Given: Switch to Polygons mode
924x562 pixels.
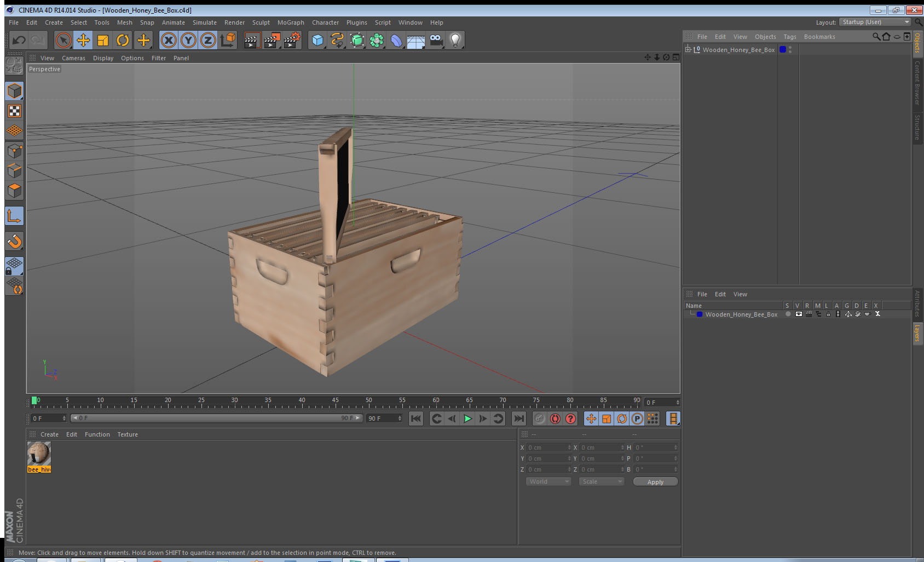Looking at the screenshot, I should point(14,191).
